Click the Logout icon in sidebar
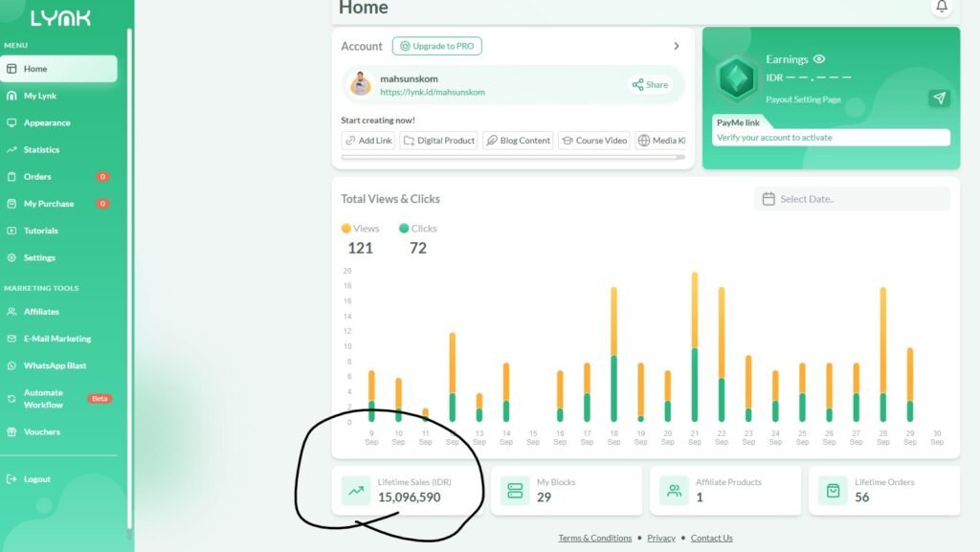This screenshot has width=980, height=552. tap(11, 479)
